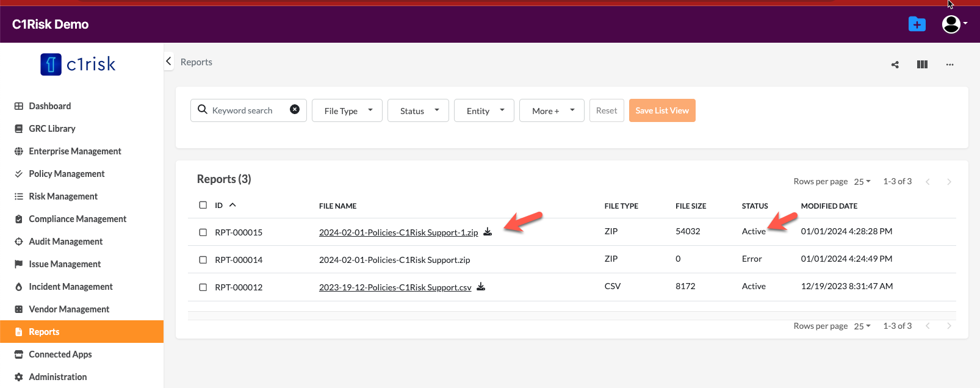Click the Incident Management flame icon
This screenshot has height=388, width=980.
point(19,287)
